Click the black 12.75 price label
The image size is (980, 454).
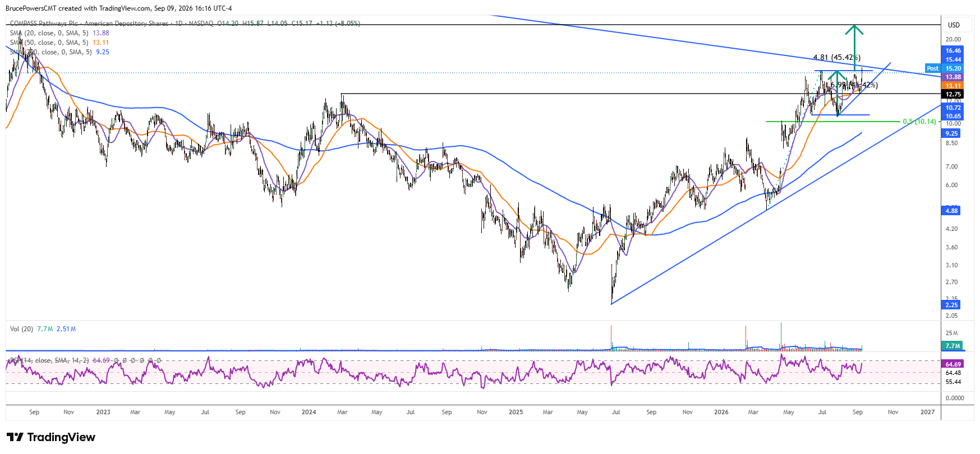[953, 94]
